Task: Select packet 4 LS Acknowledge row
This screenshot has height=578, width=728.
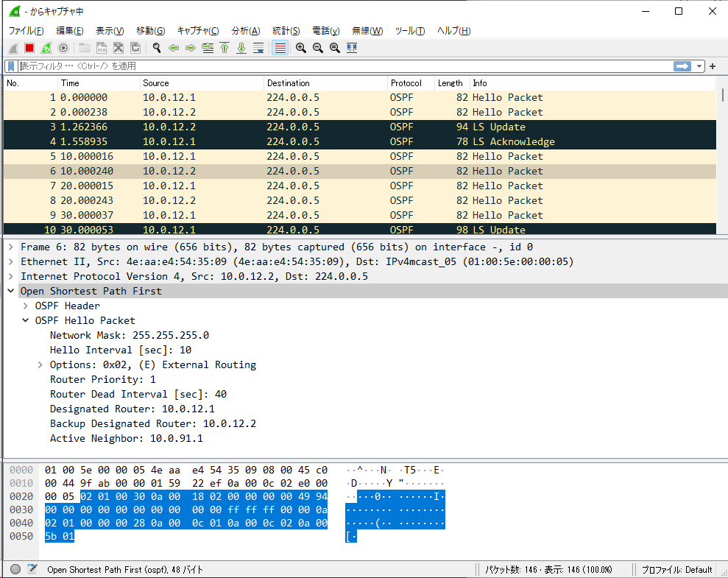Action: click(360, 141)
